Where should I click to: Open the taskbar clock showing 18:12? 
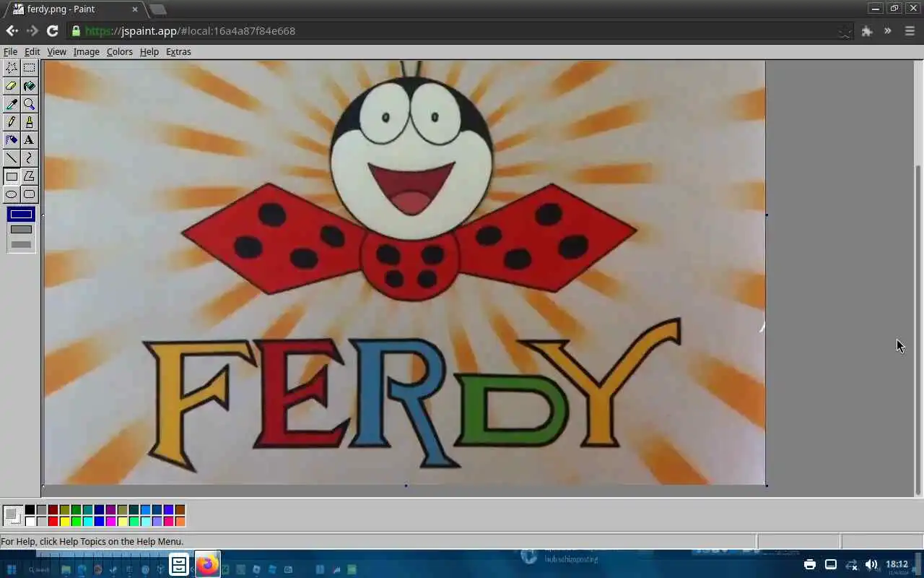click(897, 566)
